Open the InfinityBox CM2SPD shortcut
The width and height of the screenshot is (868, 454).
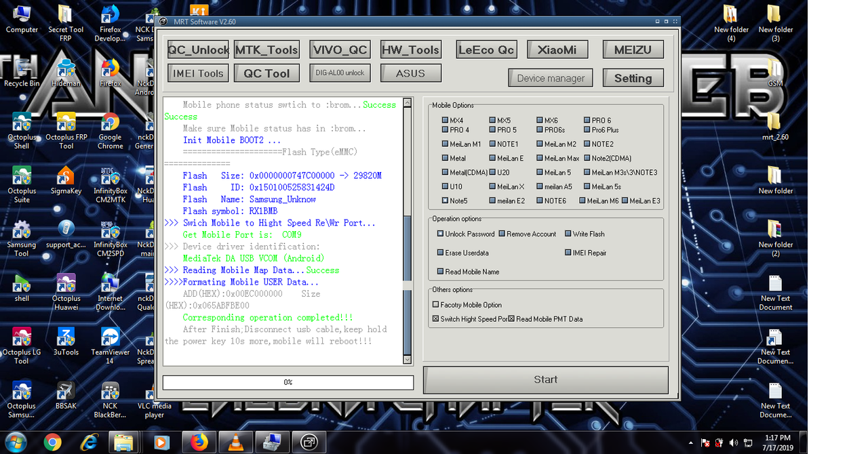(x=110, y=239)
